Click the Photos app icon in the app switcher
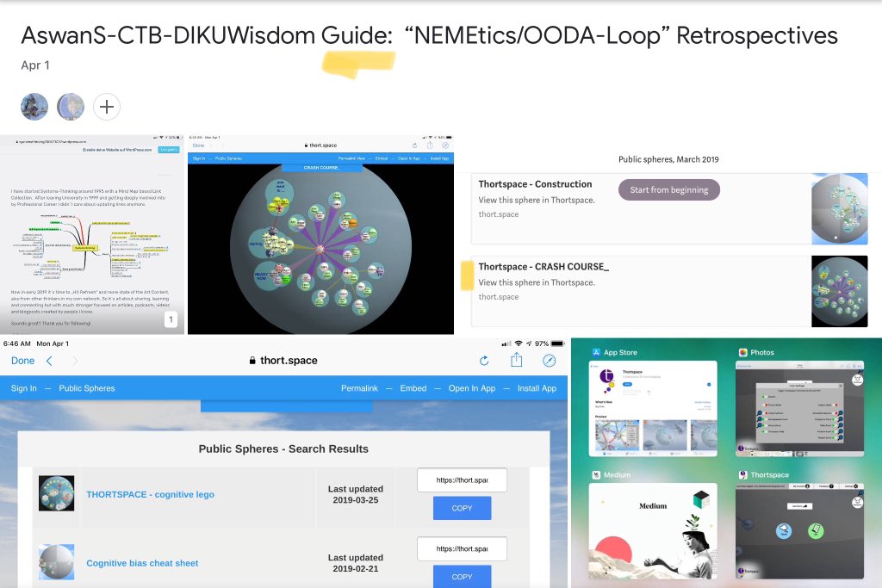This screenshot has width=882, height=588. point(743,352)
